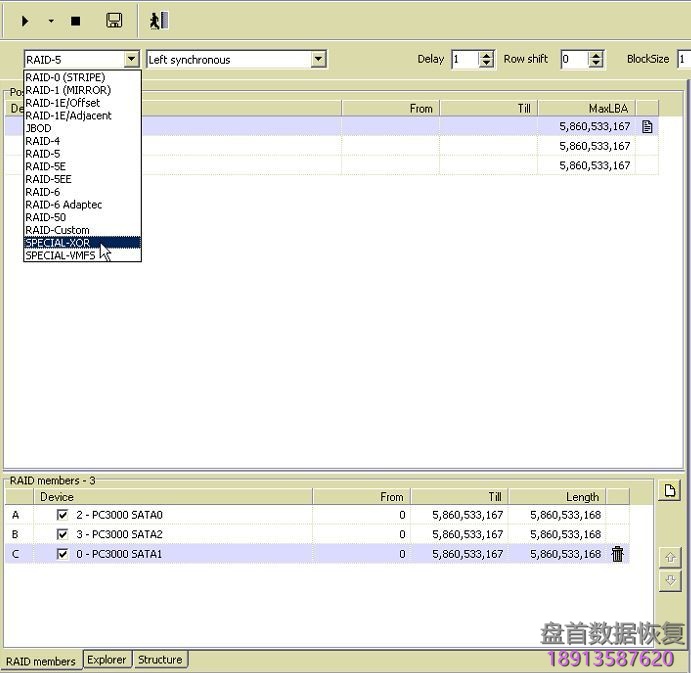Image resolution: width=691 pixels, height=673 pixels.
Task: Select RAID-6 in the dropdown list
Action: [82, 192]
